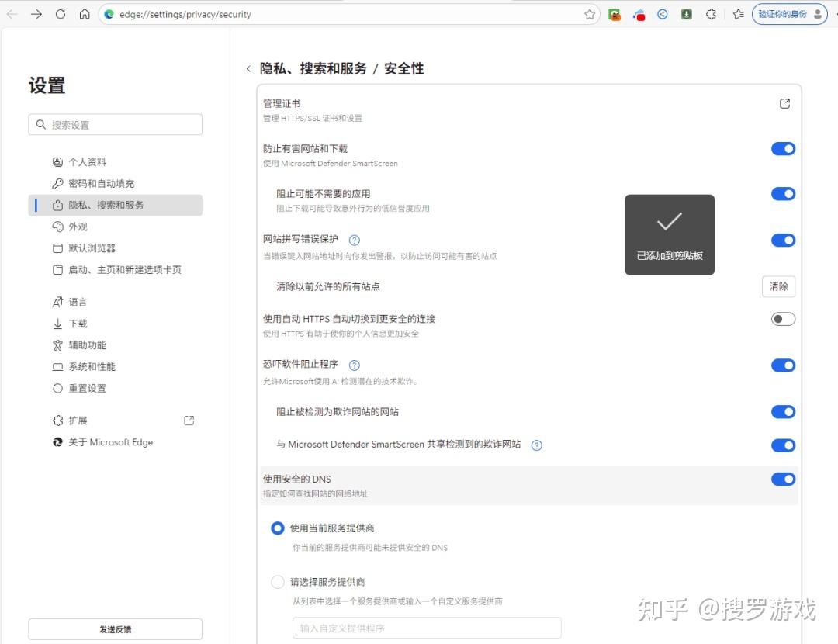Image resolution: width=838 pixels, height=644 pixels.
Task: Click the browser forward arrow
Action: tap(36, 15)
